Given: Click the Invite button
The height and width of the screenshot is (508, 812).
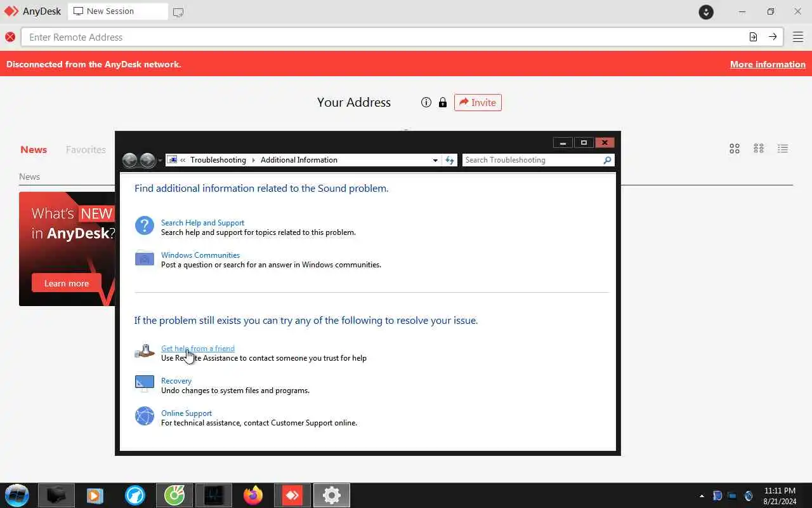Looking at the screenshot, I should pos(478,102).
